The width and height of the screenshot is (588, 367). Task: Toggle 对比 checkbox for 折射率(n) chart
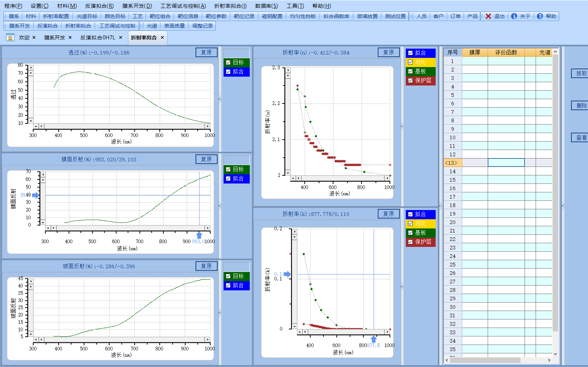[x=410, y=62]
